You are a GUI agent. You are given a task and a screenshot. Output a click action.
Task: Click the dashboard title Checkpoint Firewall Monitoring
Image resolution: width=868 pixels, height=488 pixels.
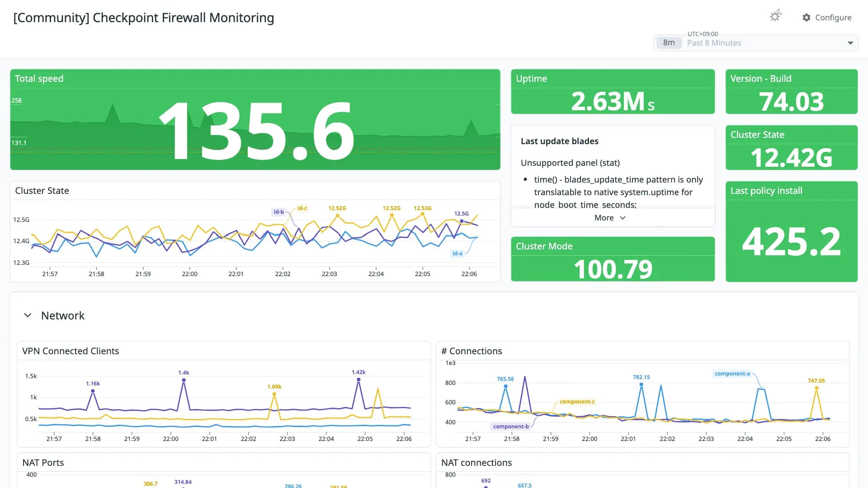click(144, 18)
